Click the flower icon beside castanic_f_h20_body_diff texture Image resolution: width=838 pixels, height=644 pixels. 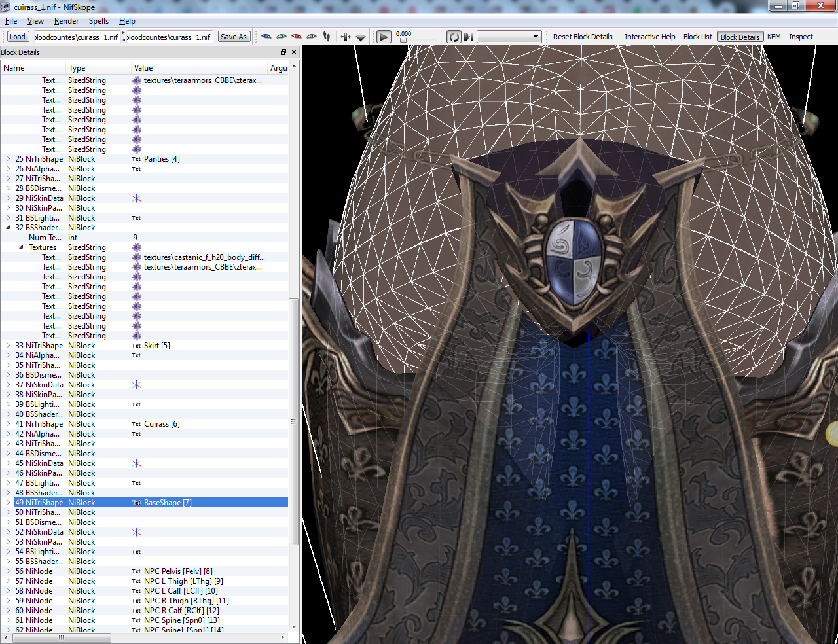[x=137, y=257]
